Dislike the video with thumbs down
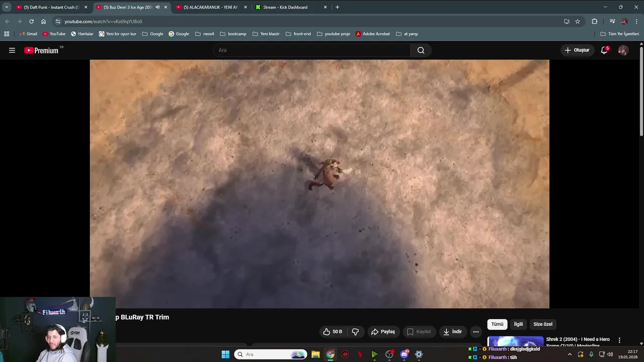This screenshot has width=644, height=362. pyautogui.click(x=355, y=332)
